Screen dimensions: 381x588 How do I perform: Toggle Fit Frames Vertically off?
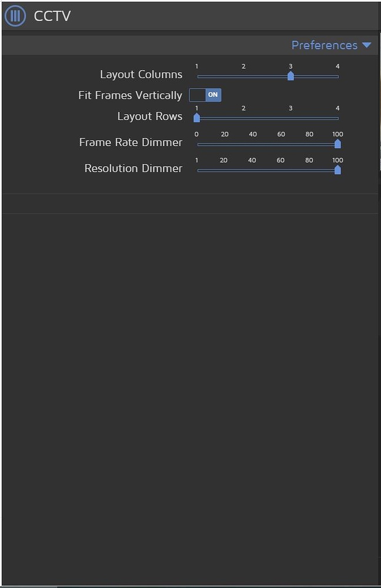[205, 95]
